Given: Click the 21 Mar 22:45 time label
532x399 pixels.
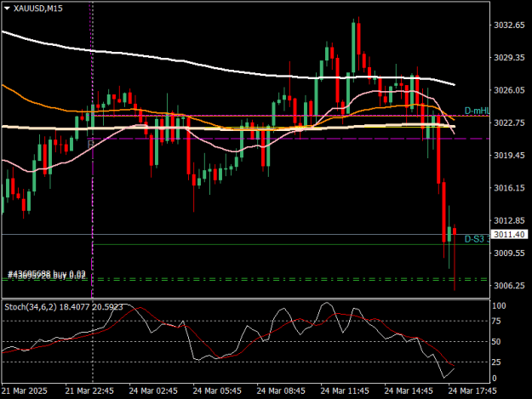Looking at the screenshot, I should [x=89, y=390].
